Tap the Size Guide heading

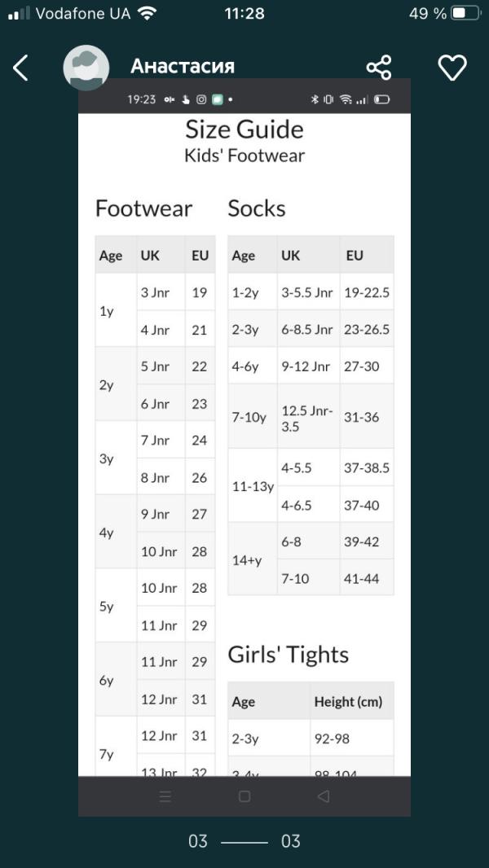[x=244, y=129]
